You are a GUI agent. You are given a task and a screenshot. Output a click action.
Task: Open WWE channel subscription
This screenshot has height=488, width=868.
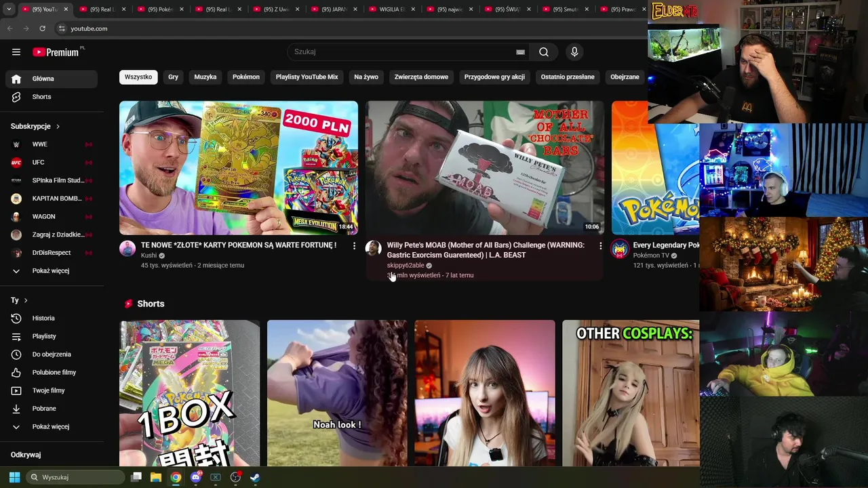[x=52, y=144]
